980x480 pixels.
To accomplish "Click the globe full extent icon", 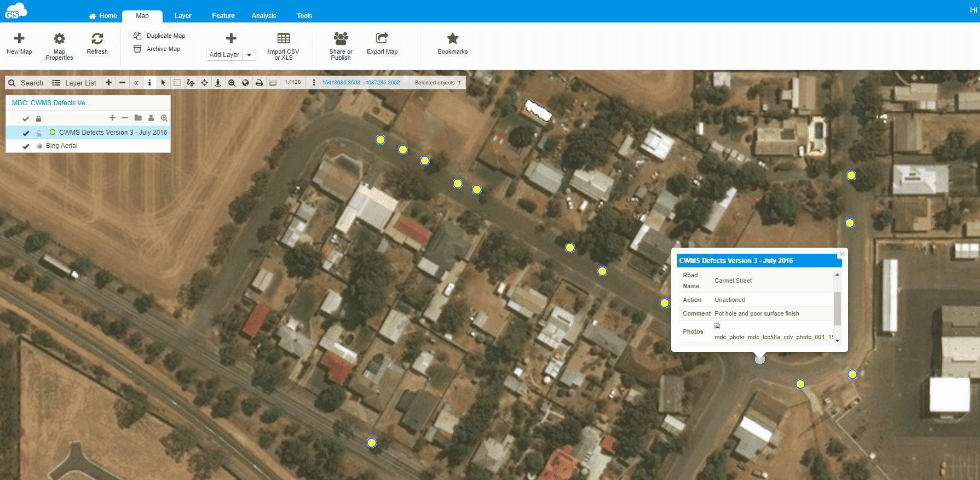I will click(x=245, y=83).
